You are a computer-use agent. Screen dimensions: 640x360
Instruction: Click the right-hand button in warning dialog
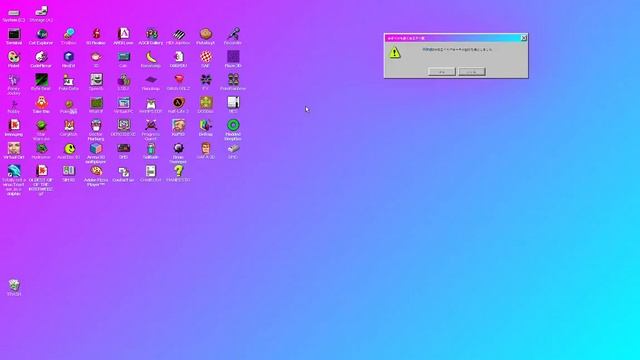(472, 72)
